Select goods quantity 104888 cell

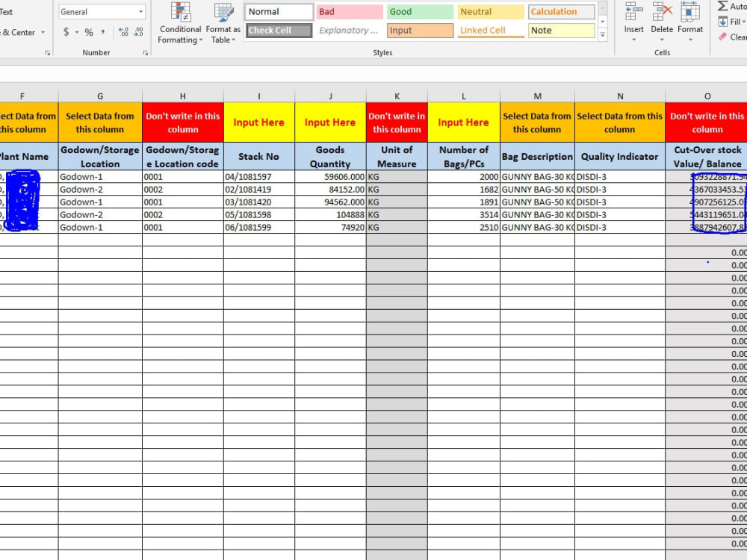pyautogui.click(x=331, y=215)
